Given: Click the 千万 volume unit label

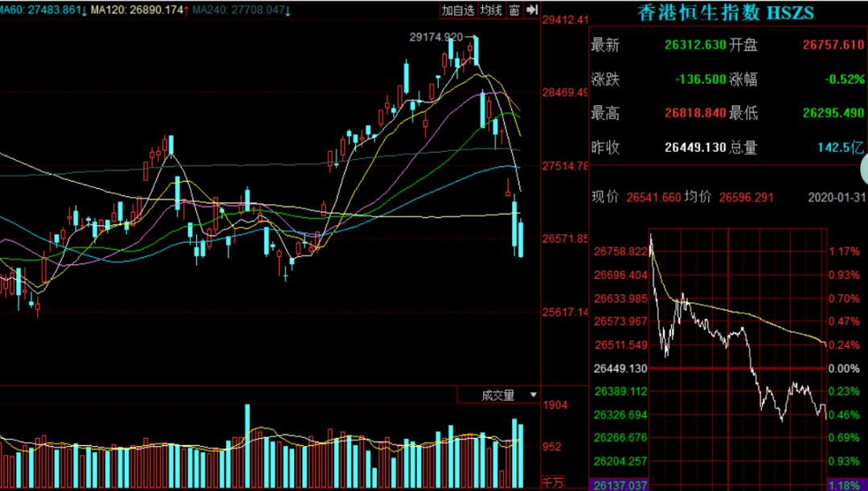Looking at the screenshot, I should point(552,482).
